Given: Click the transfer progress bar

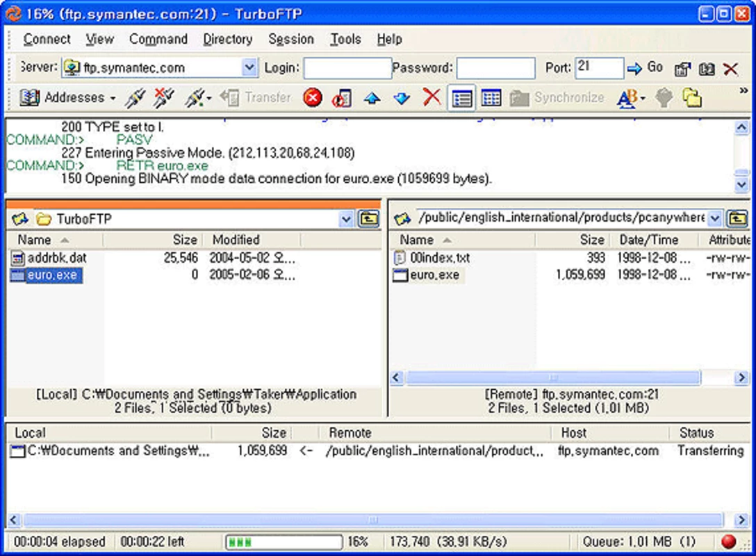Looking at the screenshot, I should click(284, 542).
